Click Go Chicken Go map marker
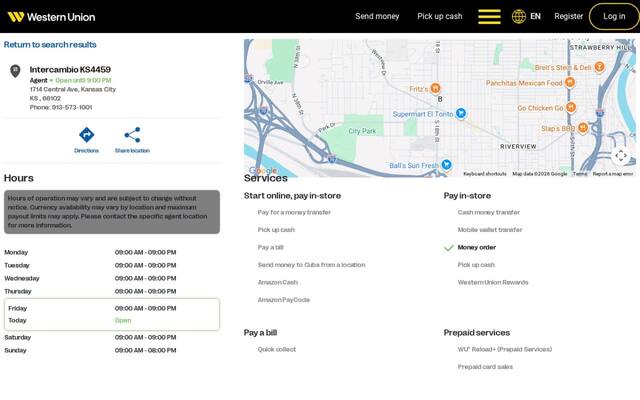The image size is (640, 400). click(571, 107)
